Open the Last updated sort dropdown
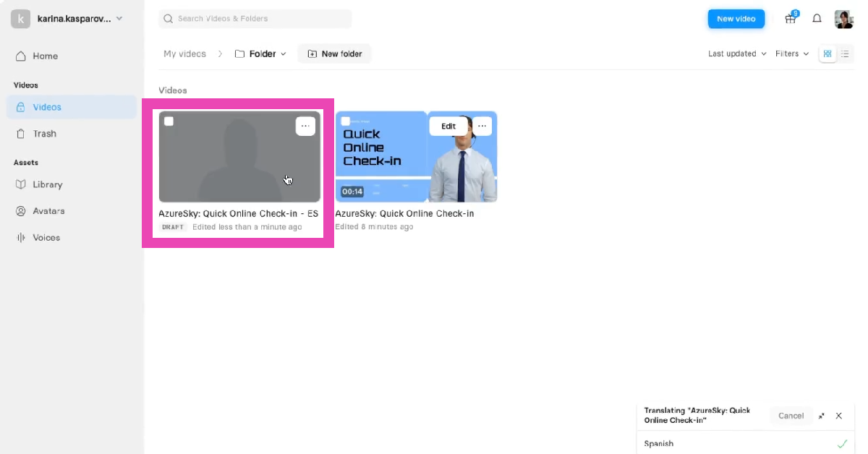 737,53
